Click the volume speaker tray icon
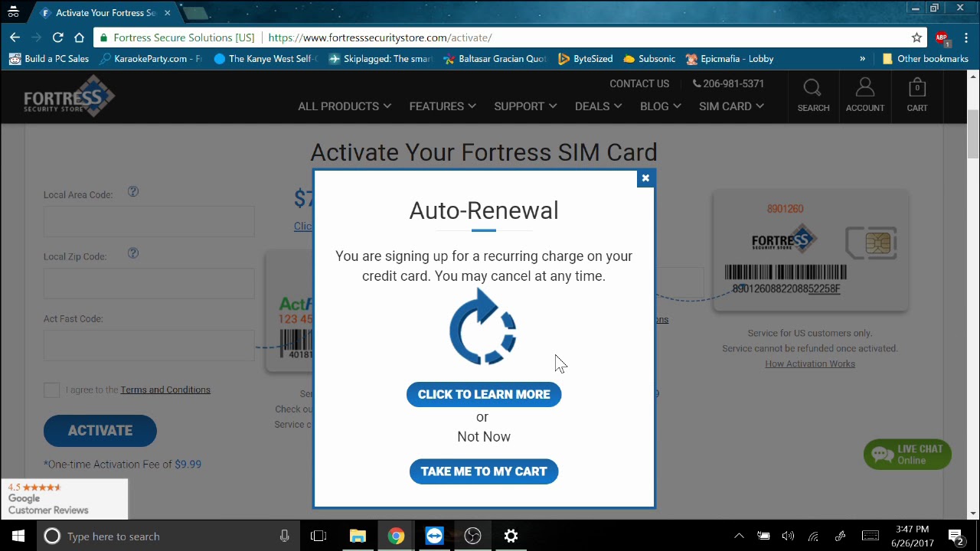This screenshot has width=980, height=551. pos(788,536)
